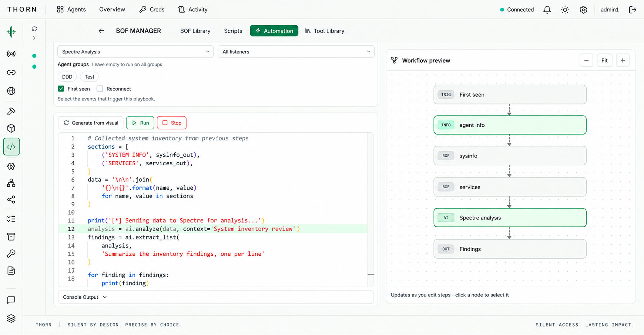Click the code editor vertical scrollbar
Image resolution: width=644 pixels, height=335 pixels.
(x=370, y=210)
